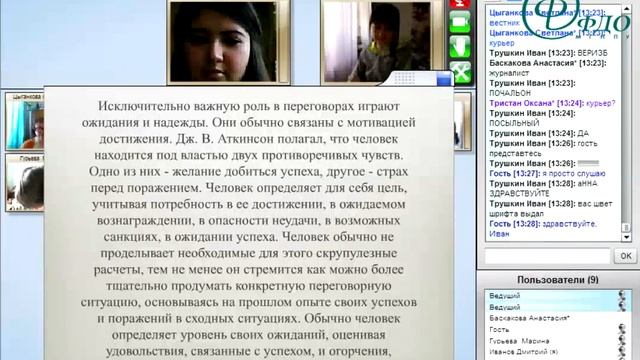Click Тристан Оксана's message 'курьер?'
The image size is (640, 360).
600,103
